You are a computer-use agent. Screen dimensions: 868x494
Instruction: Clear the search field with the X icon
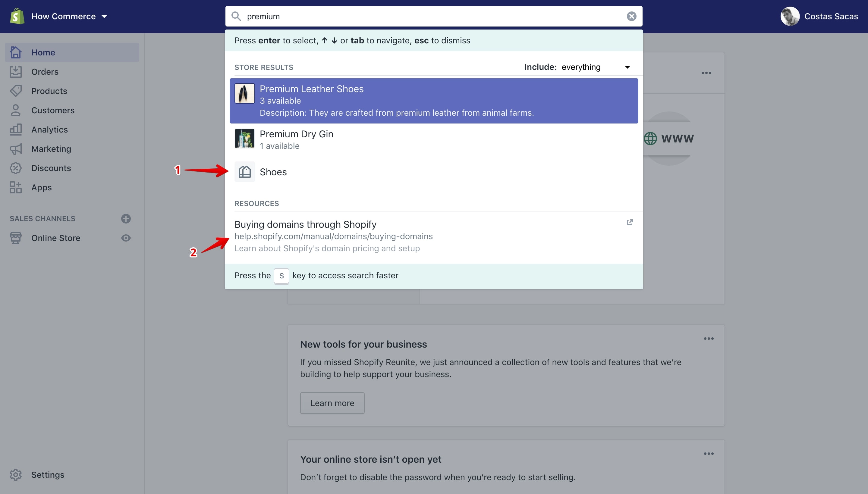pyautogui.click(x=631, y=16)
